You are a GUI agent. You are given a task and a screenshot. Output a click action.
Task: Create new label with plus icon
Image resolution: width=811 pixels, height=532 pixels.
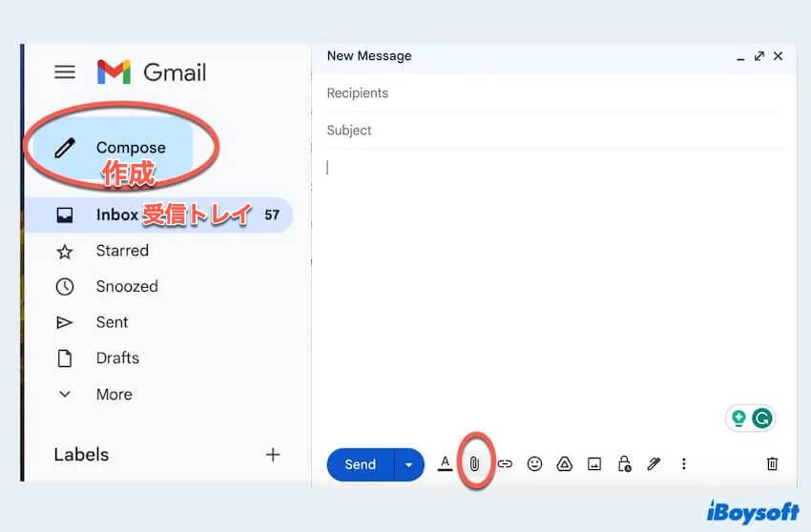click(273, 455)
